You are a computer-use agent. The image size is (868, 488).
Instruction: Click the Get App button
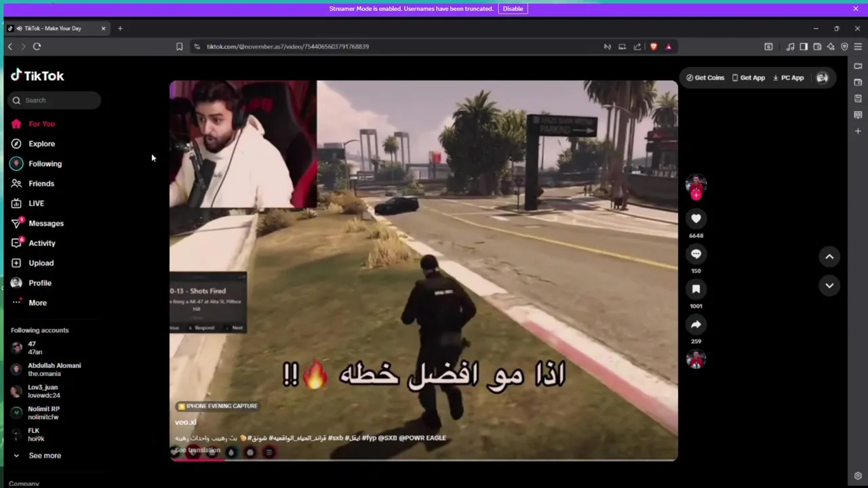click(x=749, y=78)
